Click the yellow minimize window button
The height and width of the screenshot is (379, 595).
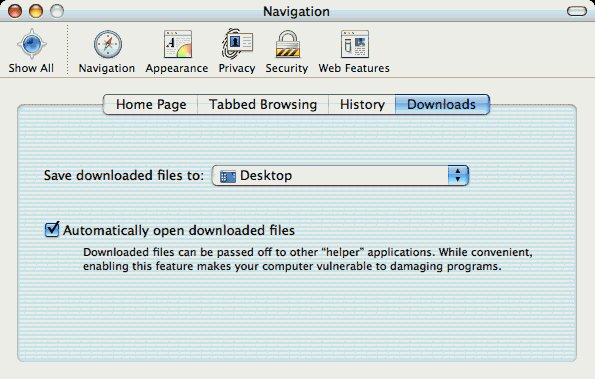pos(36,11)
